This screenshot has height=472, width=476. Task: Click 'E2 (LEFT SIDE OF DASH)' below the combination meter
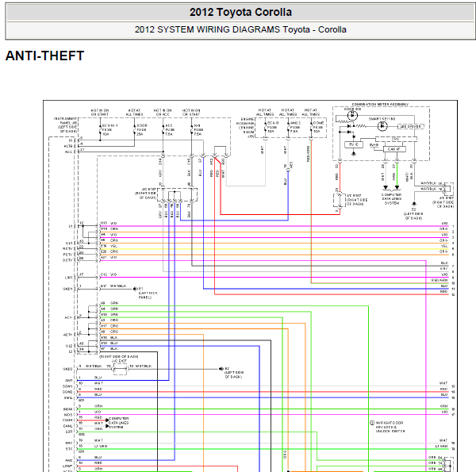413,213
